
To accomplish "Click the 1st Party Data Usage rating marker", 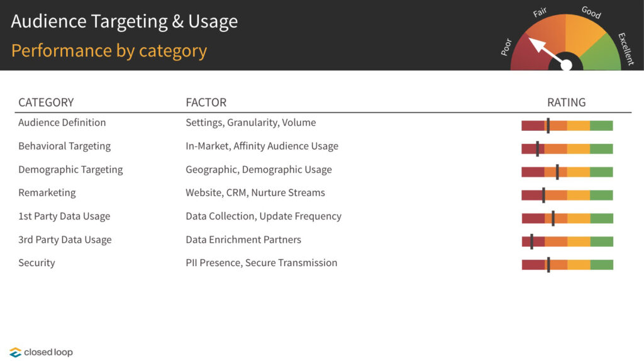I will [553, 218].
